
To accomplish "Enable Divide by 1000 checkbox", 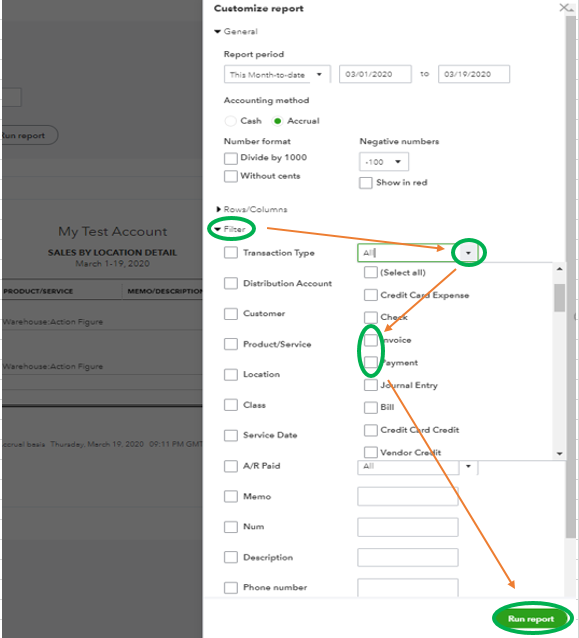I will point(231,158).
